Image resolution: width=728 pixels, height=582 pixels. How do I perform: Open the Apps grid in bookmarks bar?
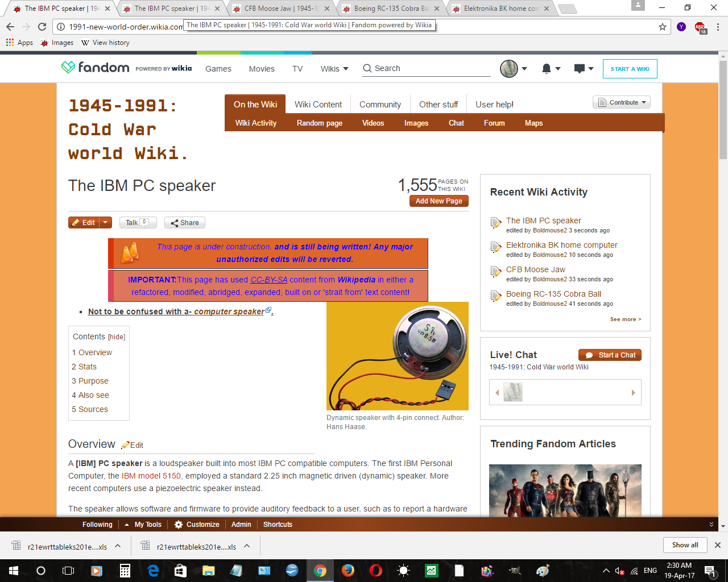(x=20, y=43)
